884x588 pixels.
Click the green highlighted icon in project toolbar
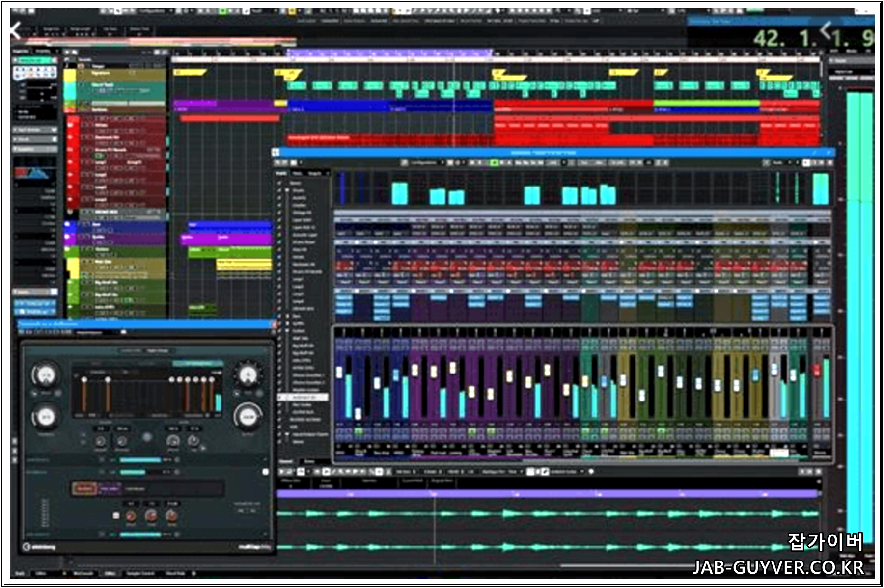pos(222,10)
